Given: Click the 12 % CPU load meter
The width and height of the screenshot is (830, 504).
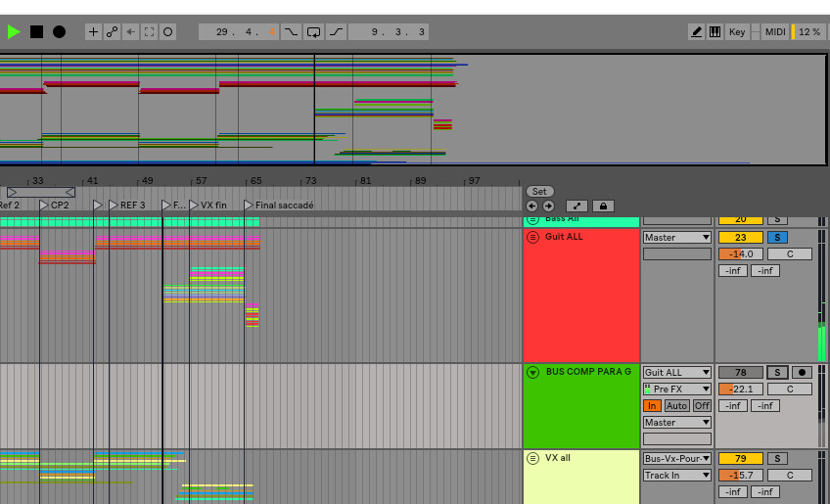Looking at the screenshot, I should coord(808,31).
